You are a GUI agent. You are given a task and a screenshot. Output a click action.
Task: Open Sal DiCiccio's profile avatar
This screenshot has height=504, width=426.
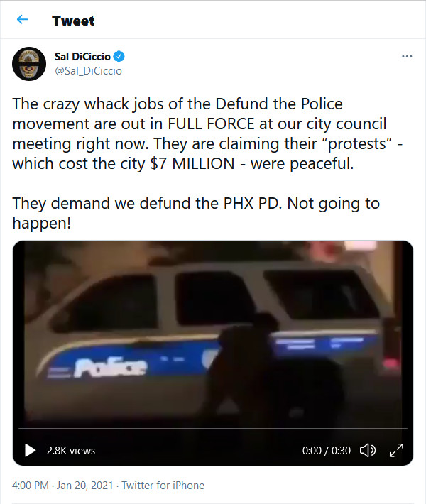point(29,64)
